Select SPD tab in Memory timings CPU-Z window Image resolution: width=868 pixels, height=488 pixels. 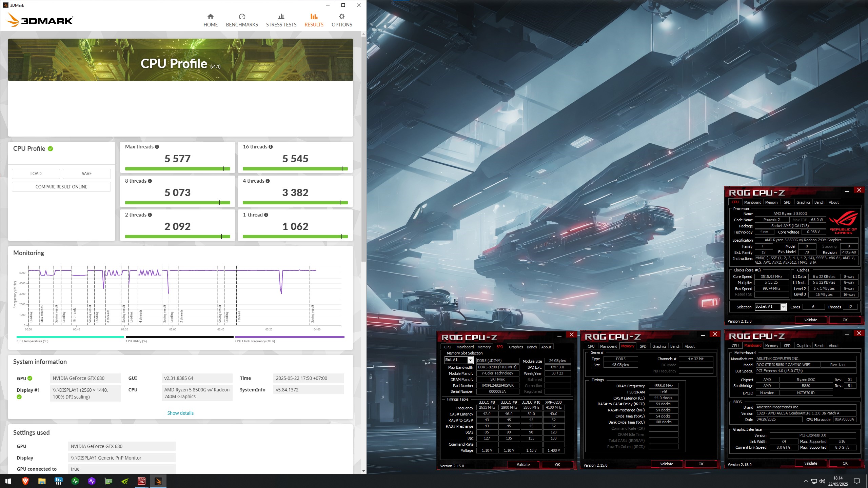(x=643, y=346)
